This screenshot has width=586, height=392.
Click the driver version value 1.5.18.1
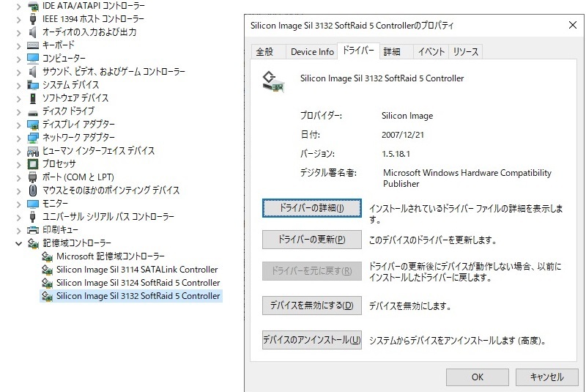pos(396,154)
